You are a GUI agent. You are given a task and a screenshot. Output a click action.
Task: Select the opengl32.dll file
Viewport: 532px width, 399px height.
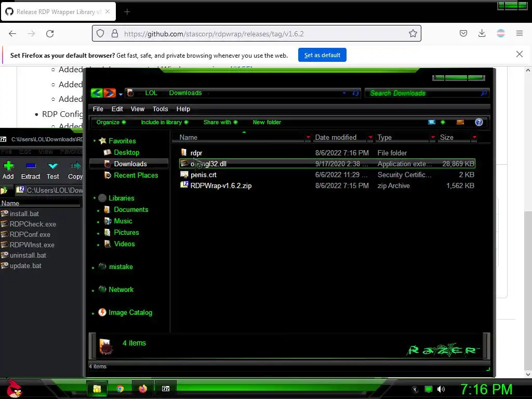coord(327,164)
